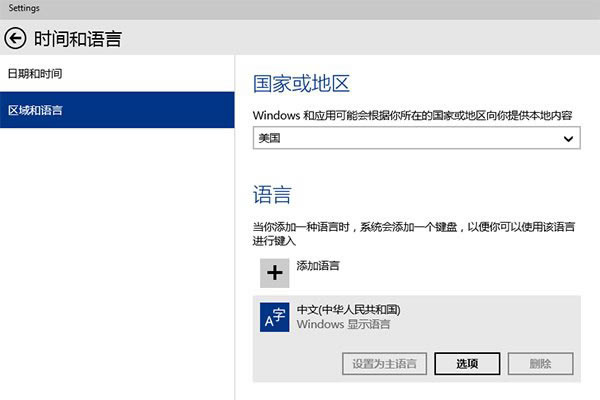Click the 语言 heading
Viewport: 600px width, 400px height.
[272, 194]
